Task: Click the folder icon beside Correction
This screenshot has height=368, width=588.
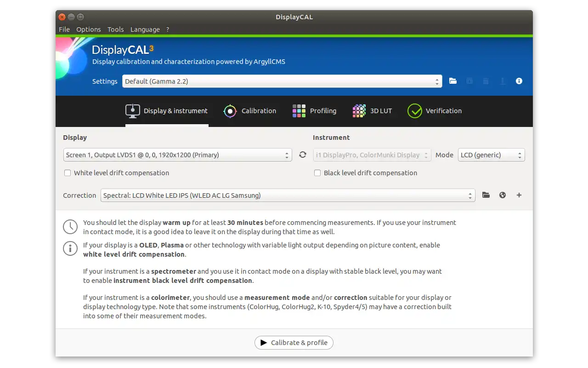Action: click(486, 195)
